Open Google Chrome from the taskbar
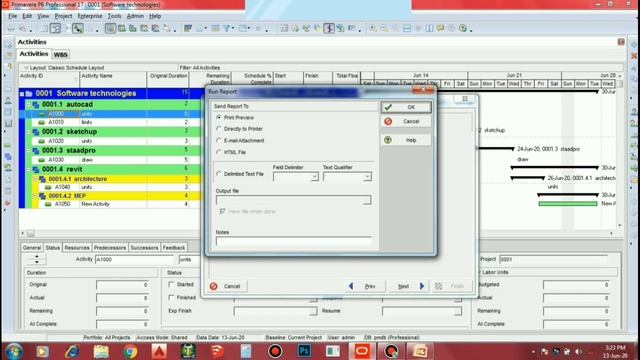The image size is (640, 360). tap(130, 351)
